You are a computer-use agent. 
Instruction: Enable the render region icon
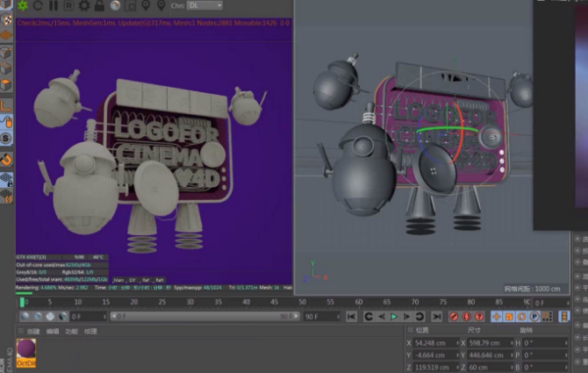(132, 5)
